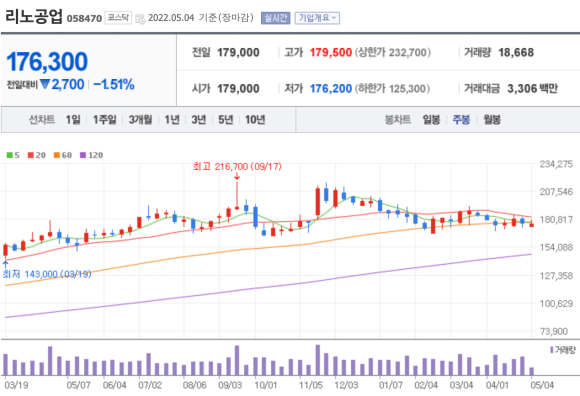Click the 전일 value 179,000

(x=238, y=53)
